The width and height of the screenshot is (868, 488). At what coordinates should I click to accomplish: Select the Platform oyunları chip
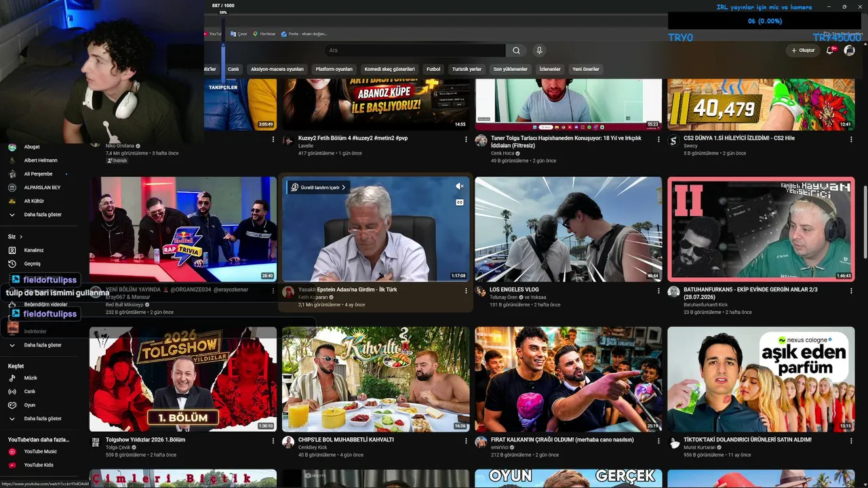(x=334, y=69)
